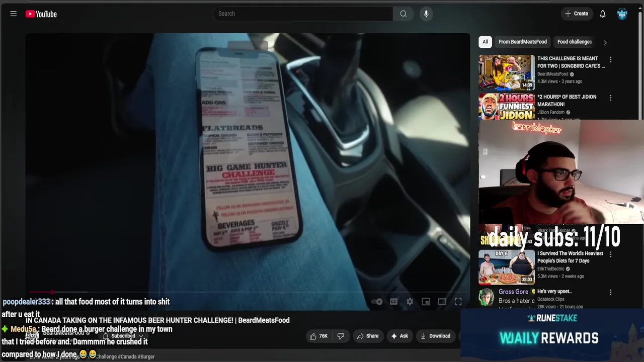Go to the YouTube home logo
644x362 pixels.
click(41, 14)
